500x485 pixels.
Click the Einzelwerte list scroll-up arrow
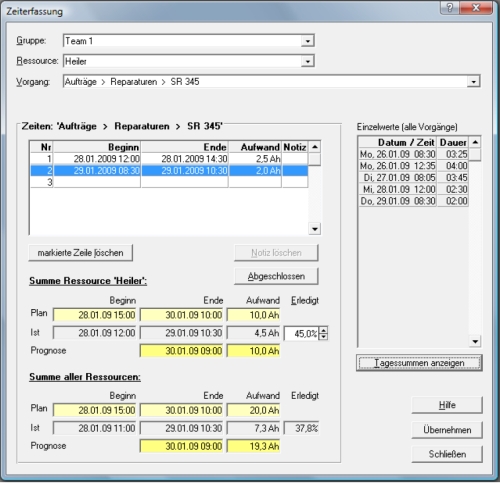point(475,142)
